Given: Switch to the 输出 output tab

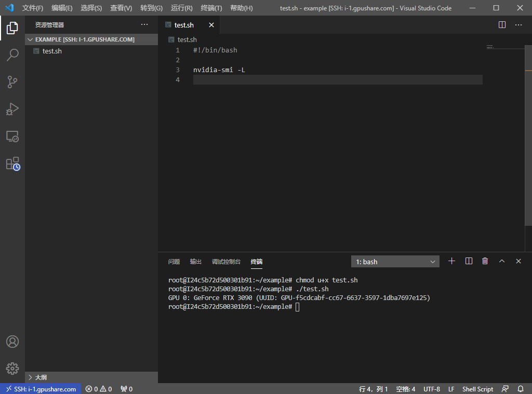Looking at the screenshot, I should coord(195,262).
